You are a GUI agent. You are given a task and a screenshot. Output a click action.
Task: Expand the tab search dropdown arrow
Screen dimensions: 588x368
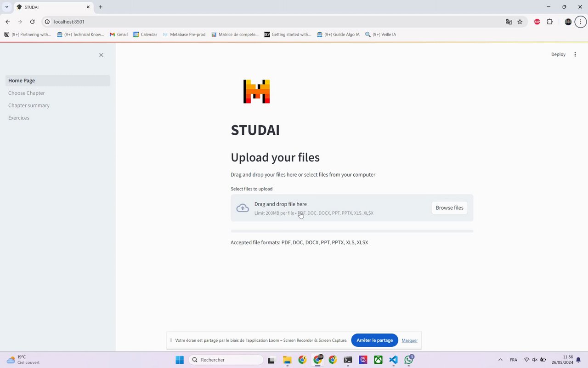(x=7, y=7)
